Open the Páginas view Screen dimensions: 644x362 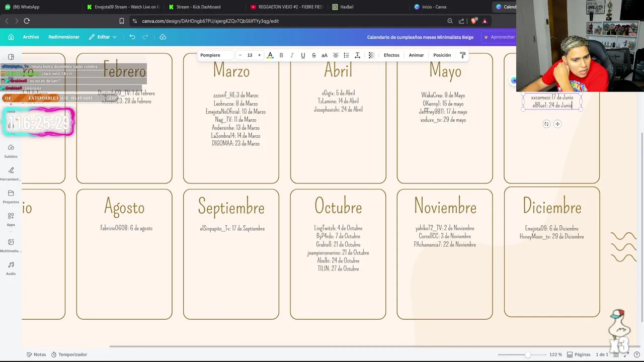pos(579,354)
